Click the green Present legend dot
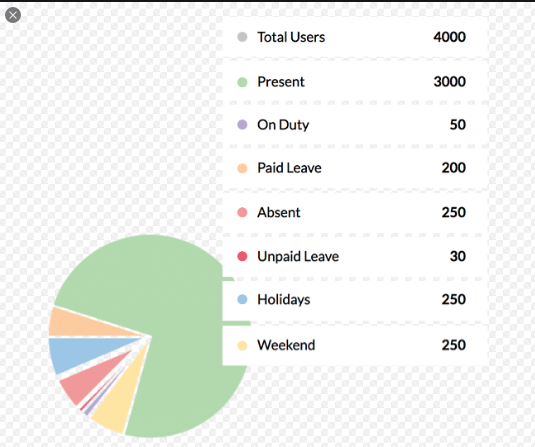This screenshot has width=535, height=447. (242, 82)
